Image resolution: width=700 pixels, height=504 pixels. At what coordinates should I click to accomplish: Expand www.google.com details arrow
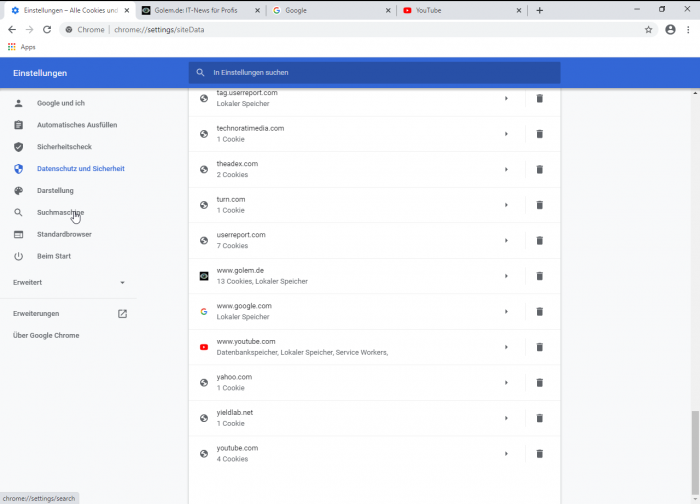pyautogui.click(x=506, y=312)
